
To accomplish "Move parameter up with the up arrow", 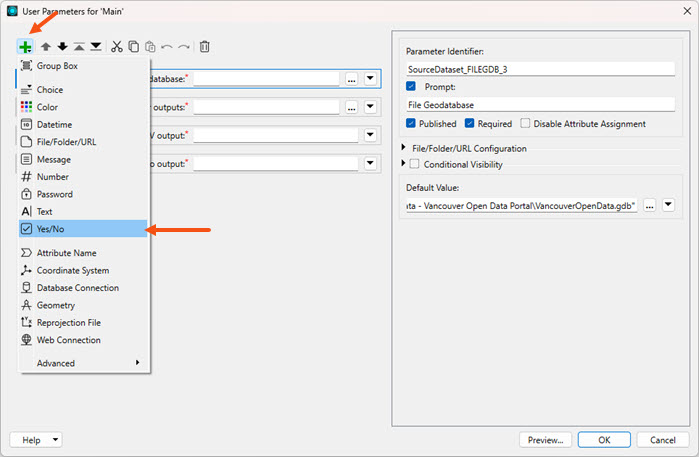I will point(45,46).
